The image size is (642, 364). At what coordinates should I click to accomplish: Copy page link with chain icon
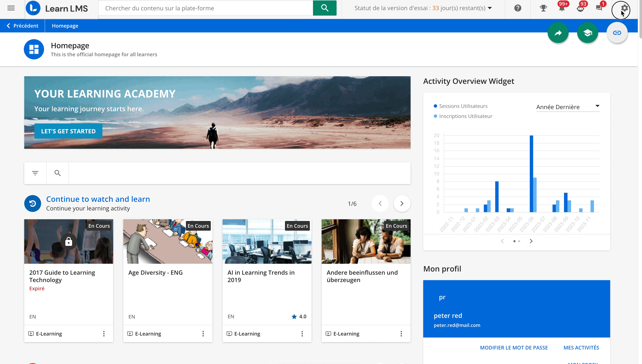click(x=617, y=33)
